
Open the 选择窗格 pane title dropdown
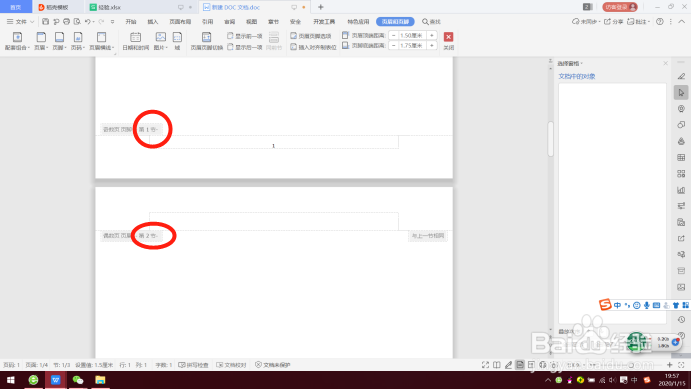click(x=570, y=64)
